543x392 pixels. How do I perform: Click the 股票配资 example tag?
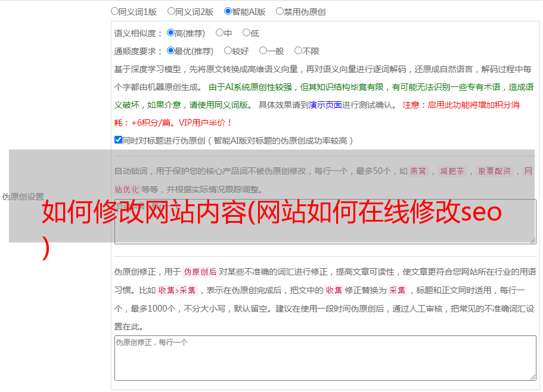click(495, 171)
